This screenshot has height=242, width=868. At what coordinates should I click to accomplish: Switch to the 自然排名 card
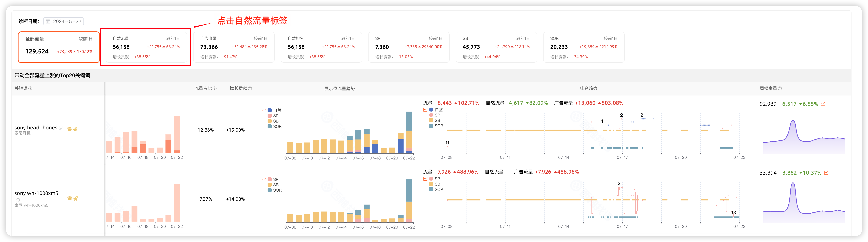click(x=321, y=47)
